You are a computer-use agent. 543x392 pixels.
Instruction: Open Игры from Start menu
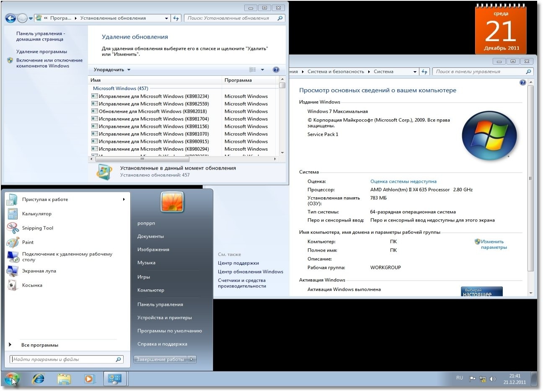pyautogui.click(x=144, y=277)
